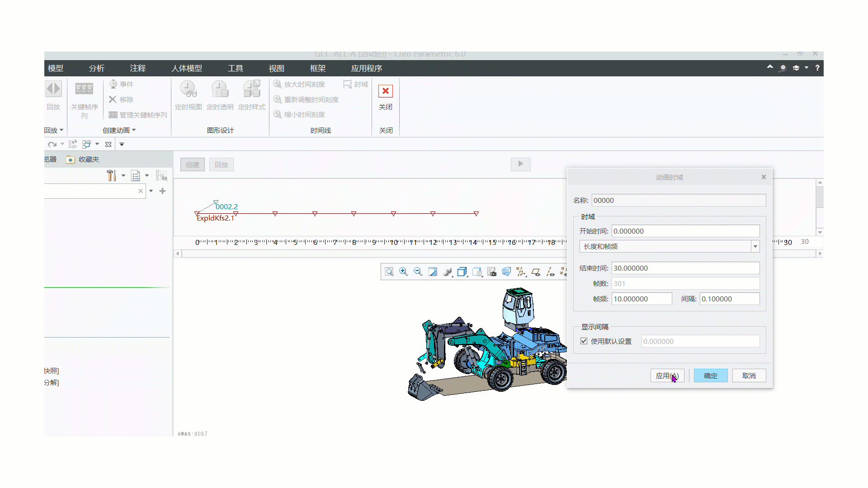The width and height of the screenshot is (868, 488).
Task: Open the hammer tree settings dropdown arrow
Action: (123, 176)
